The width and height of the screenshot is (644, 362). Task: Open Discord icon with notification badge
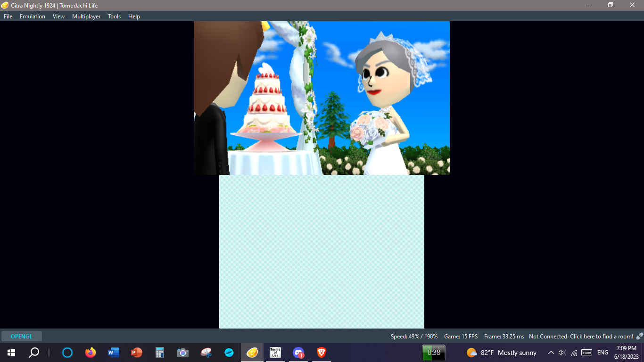click(x=298, y=353)
